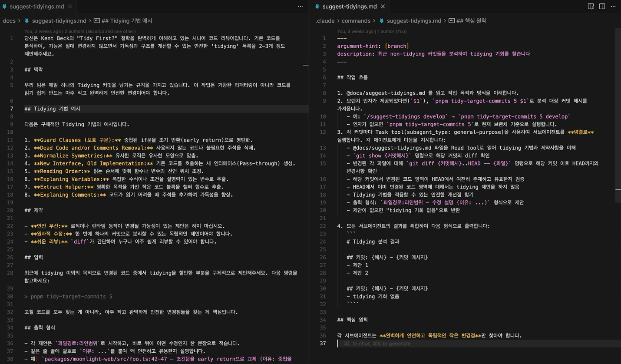Click the right editor vertical scrollbar
621x364 pixels.
[x=618, y=130]
